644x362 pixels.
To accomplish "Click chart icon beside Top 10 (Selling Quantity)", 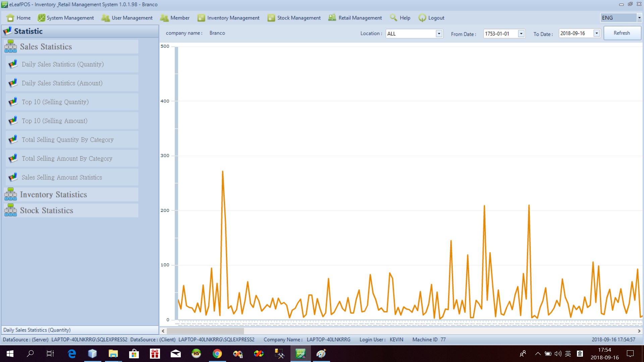I will [x=13, y=102].
